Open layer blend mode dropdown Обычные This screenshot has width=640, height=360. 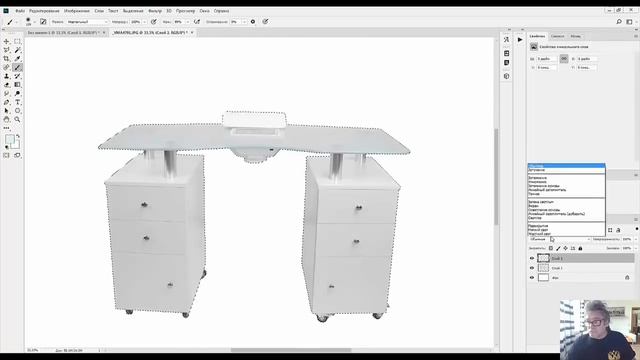(x=560, y=239)
